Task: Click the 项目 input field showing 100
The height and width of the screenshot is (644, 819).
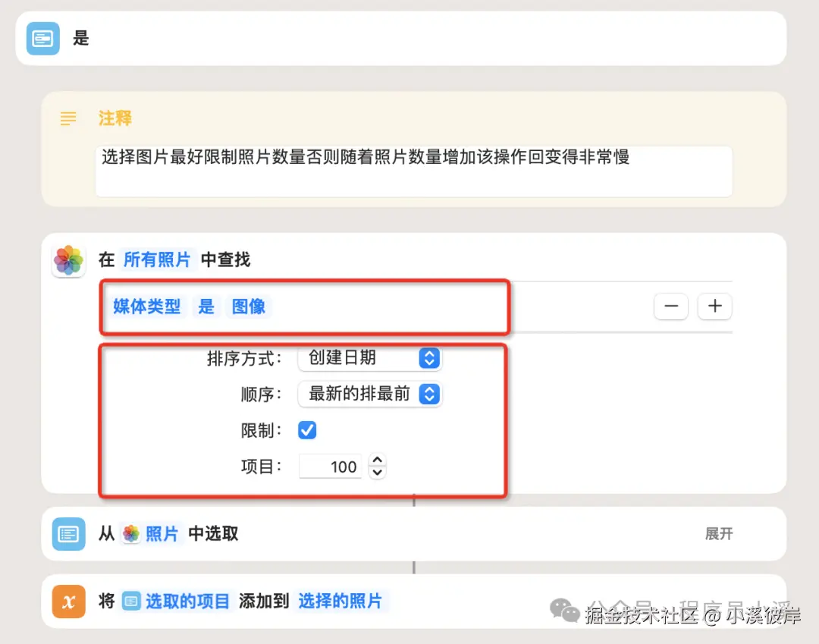Action: 330,467
